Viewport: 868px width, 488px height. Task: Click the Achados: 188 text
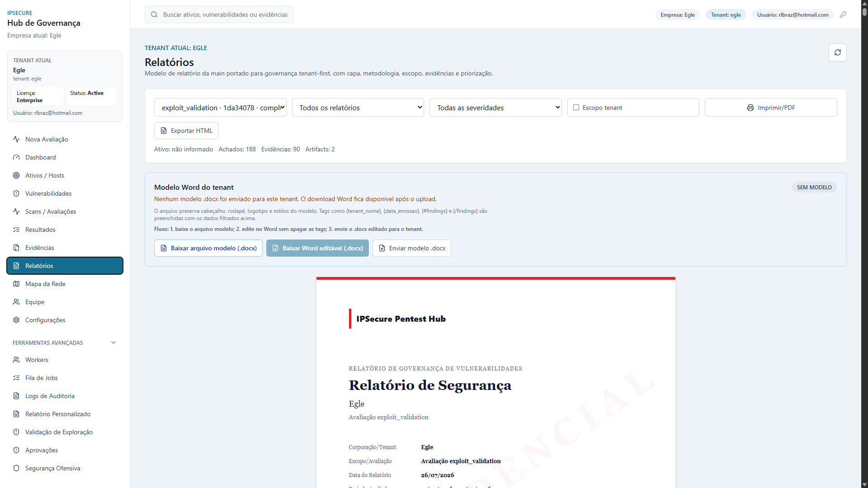point(237,149)
